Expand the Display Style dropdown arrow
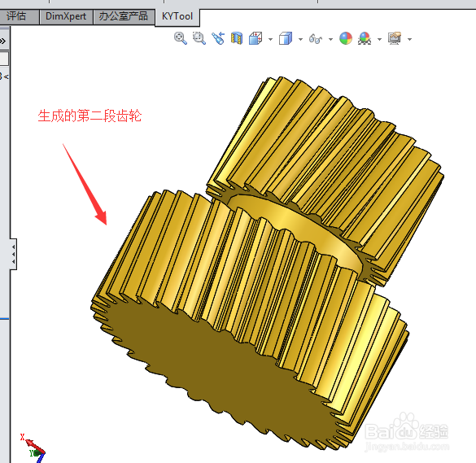This screenshot has height=463, width=476. pyautogui.click(x=300, y=39)
